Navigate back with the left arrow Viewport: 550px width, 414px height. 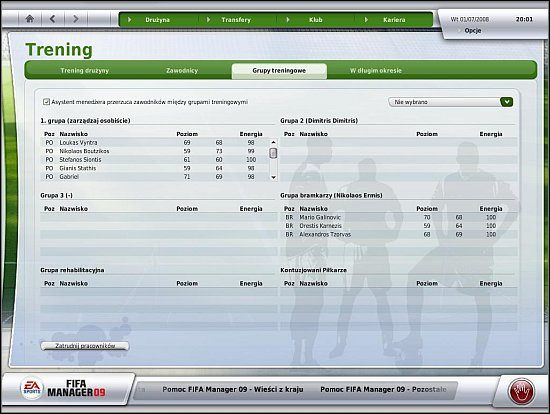[x=53, y=19]
